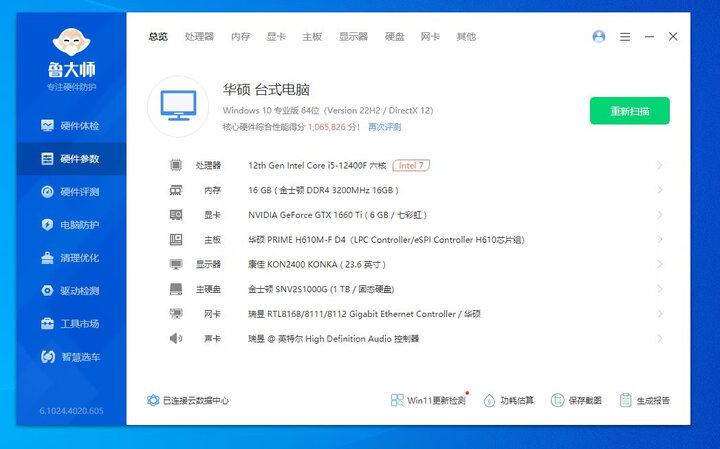The height and width of the screenshot is (449, 720).
Task: Click 12th Gen Intel Core i5-12400F text
Action: coord(317,165)
